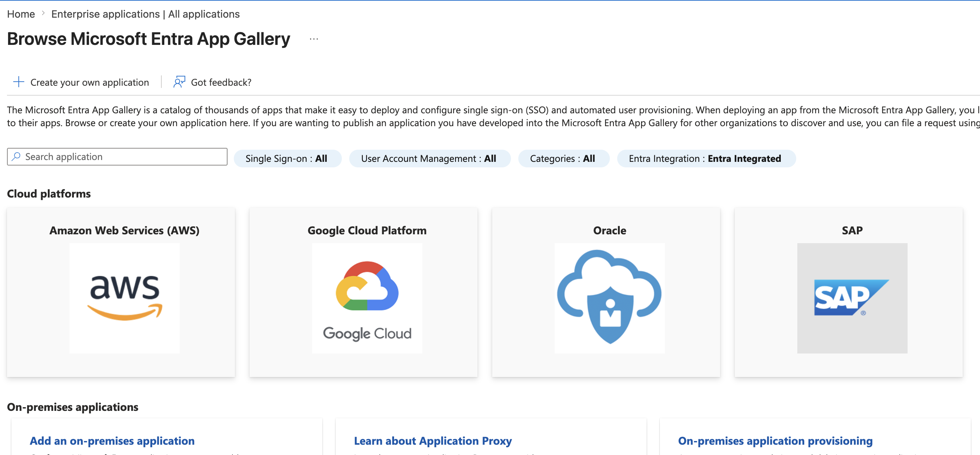This screenshot has width=980, height=455.
Task: Open Categories filter
Action: click(564, 159)
